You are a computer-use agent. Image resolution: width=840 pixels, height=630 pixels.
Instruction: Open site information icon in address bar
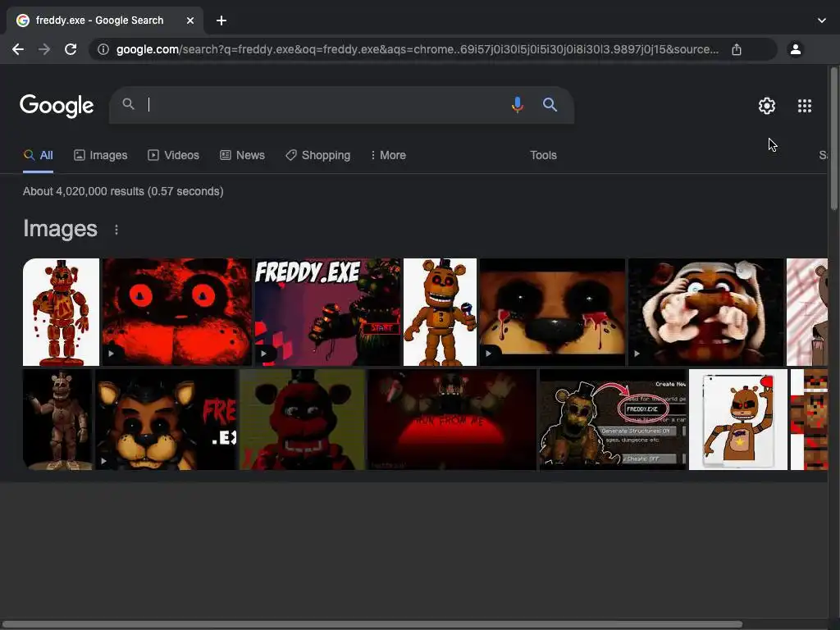103,49
